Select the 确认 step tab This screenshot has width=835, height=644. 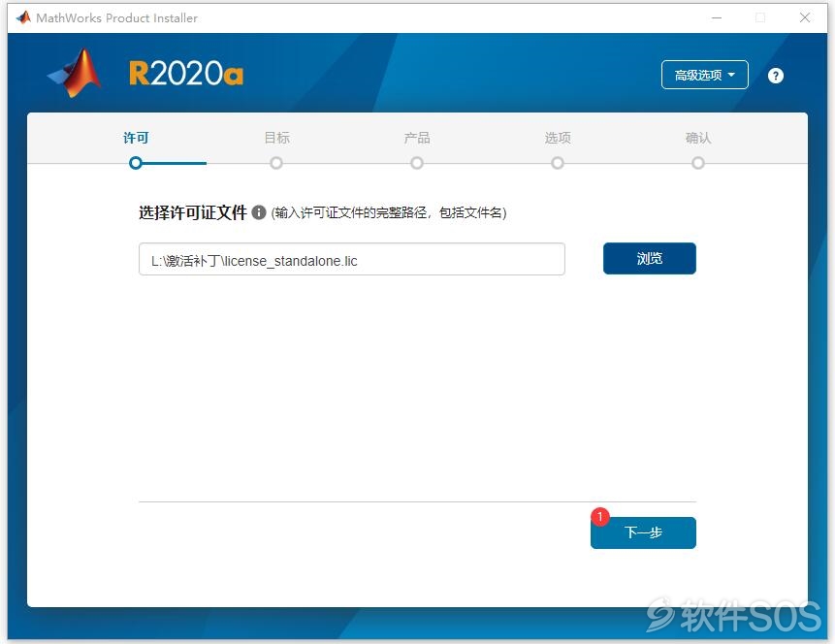tap(698, 138)
